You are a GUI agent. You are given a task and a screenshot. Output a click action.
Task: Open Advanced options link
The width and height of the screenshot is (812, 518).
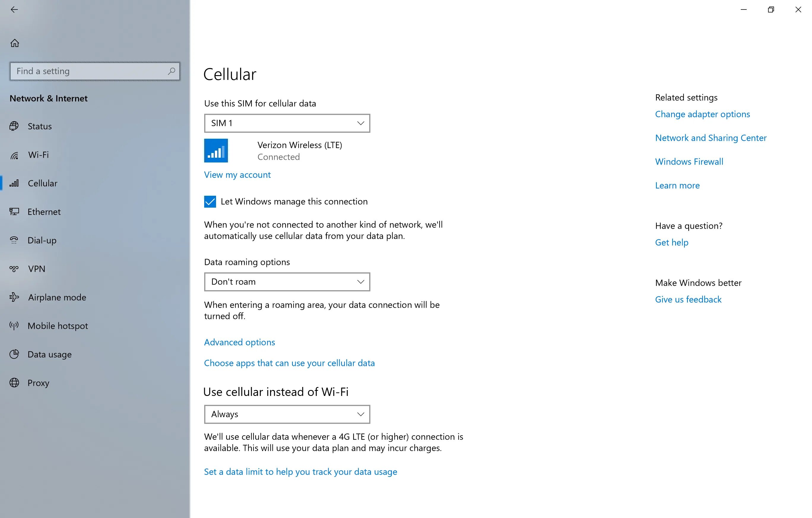(240, 342)
